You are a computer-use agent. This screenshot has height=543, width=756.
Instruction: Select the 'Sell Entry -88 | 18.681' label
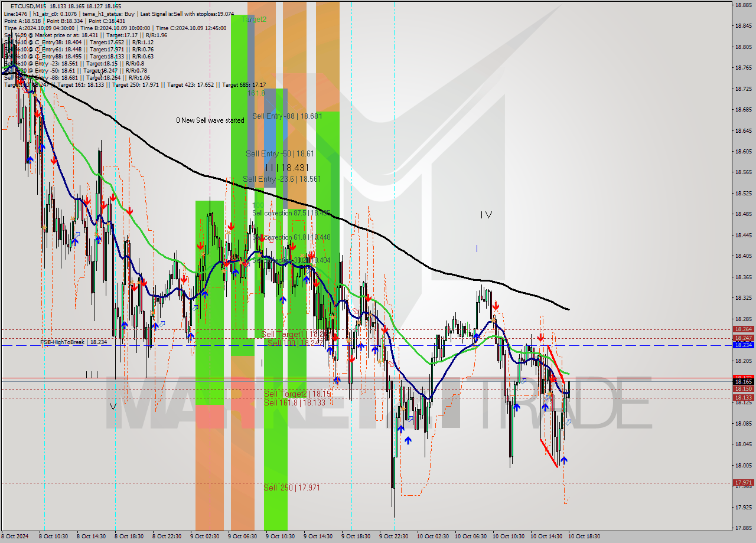click(x=287, y=116)
